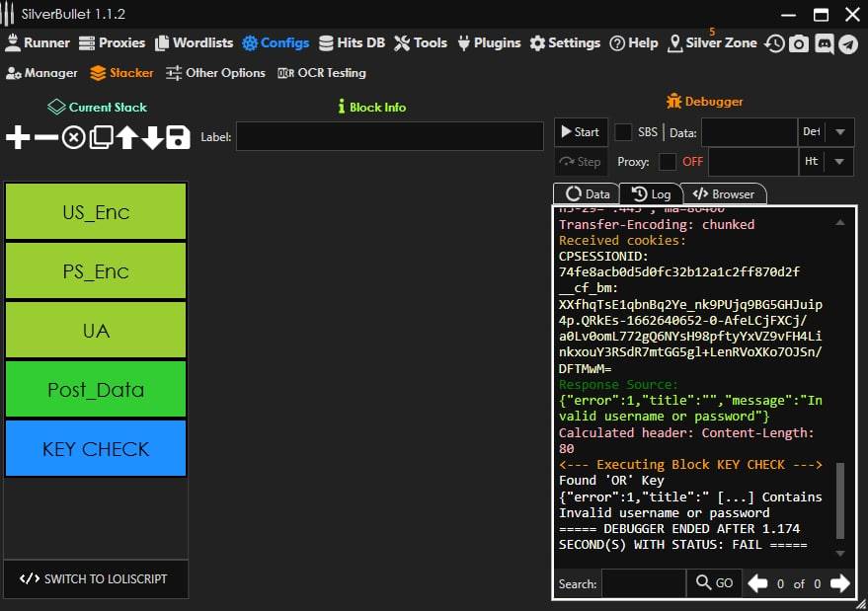This screenshot has width=868, height=611.
Task: Save the config with the floppy disk icon
Action: [178, 137]
